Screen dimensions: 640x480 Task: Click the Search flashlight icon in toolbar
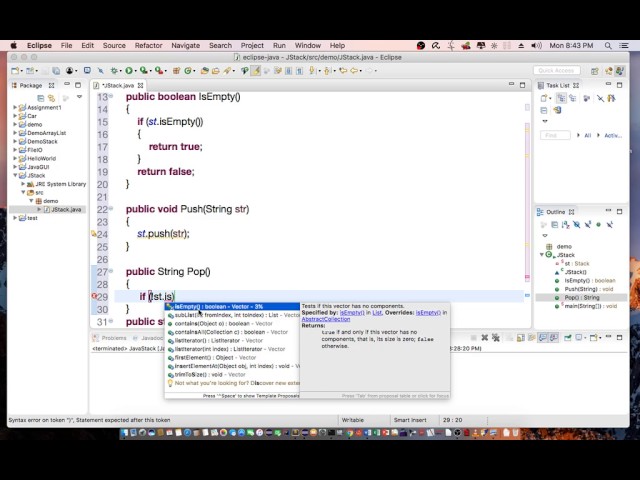click(227, 71)
